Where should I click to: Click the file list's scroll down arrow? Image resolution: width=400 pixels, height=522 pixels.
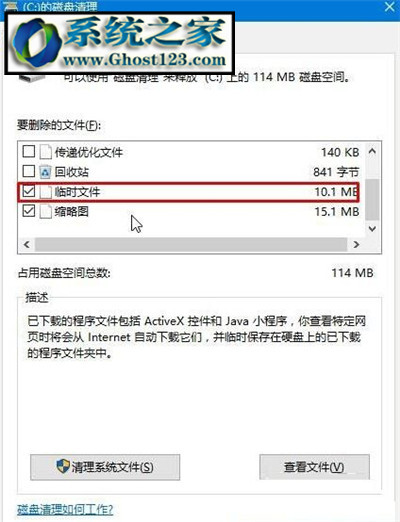tap(372, 229)
